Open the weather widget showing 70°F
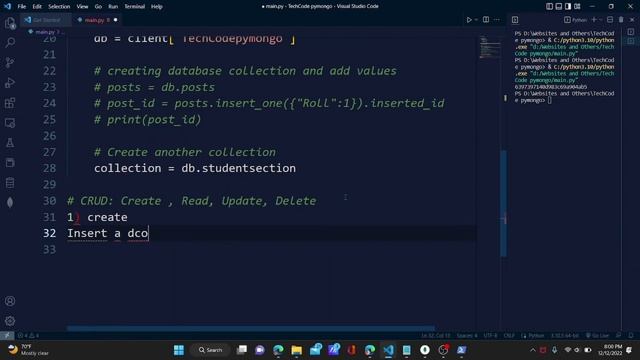Image resolution: width=640 pixels, height=360 pixels. pos(29,350)
